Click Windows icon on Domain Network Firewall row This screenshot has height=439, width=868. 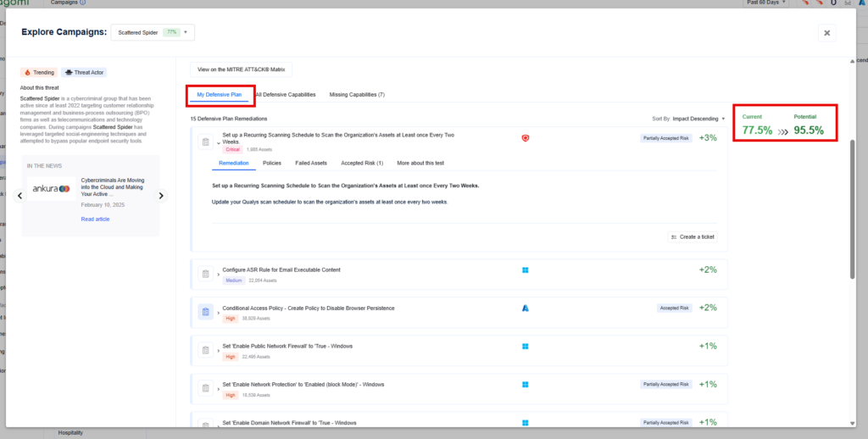click(526, 422)
